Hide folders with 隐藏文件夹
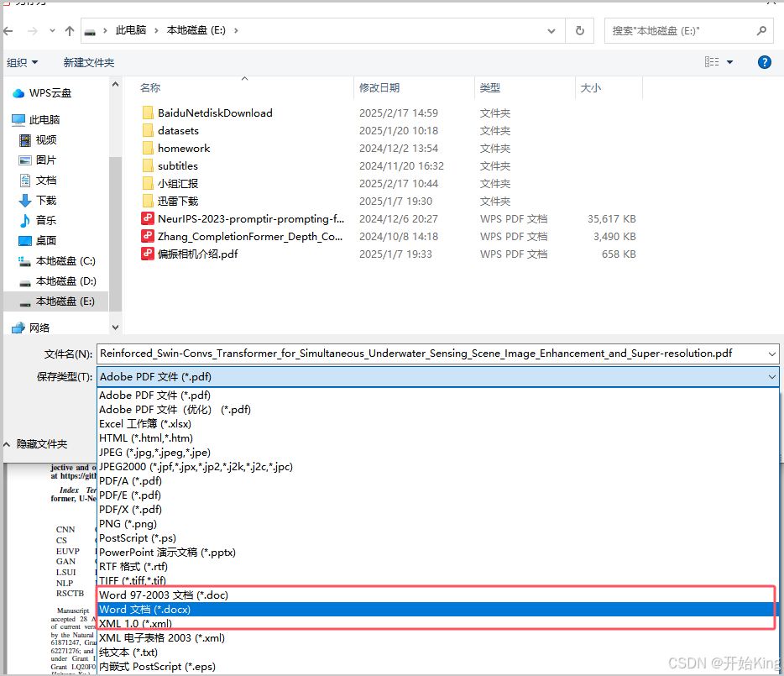This screenshot has height=676, width=784. point(35,444)
